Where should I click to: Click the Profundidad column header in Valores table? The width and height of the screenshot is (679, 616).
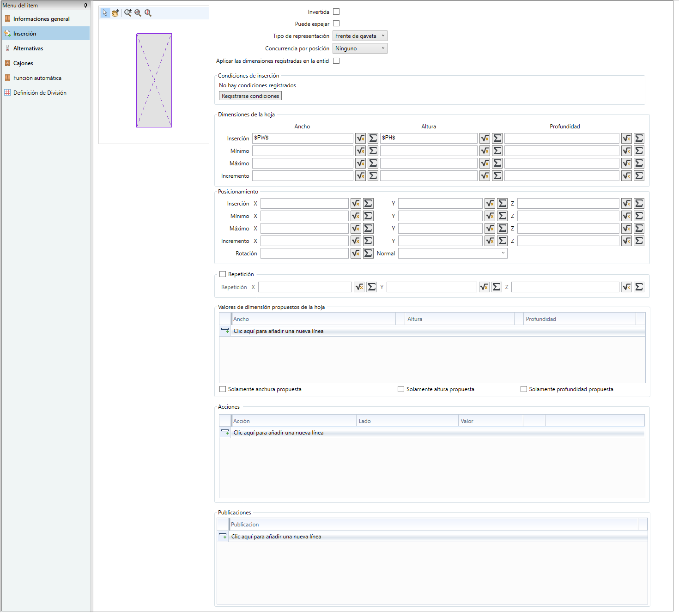(580, 319)
